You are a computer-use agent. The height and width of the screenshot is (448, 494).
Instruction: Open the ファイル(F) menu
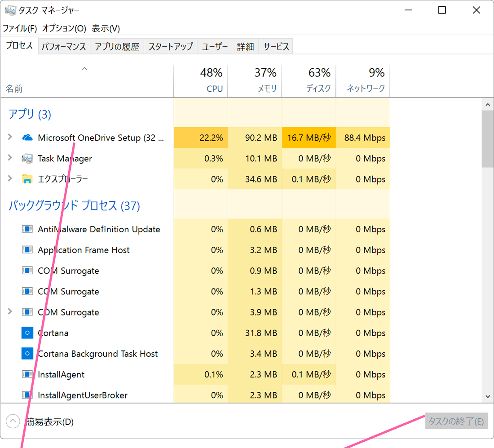(x=20, y=28)
